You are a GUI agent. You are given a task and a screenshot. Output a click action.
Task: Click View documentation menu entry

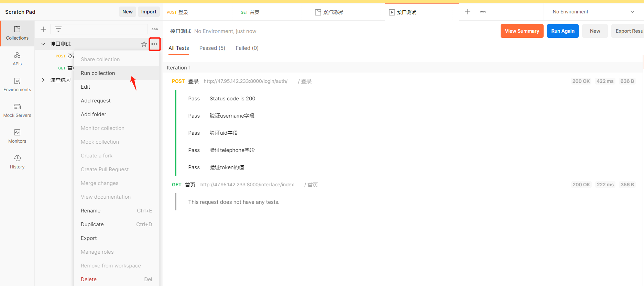117,197
